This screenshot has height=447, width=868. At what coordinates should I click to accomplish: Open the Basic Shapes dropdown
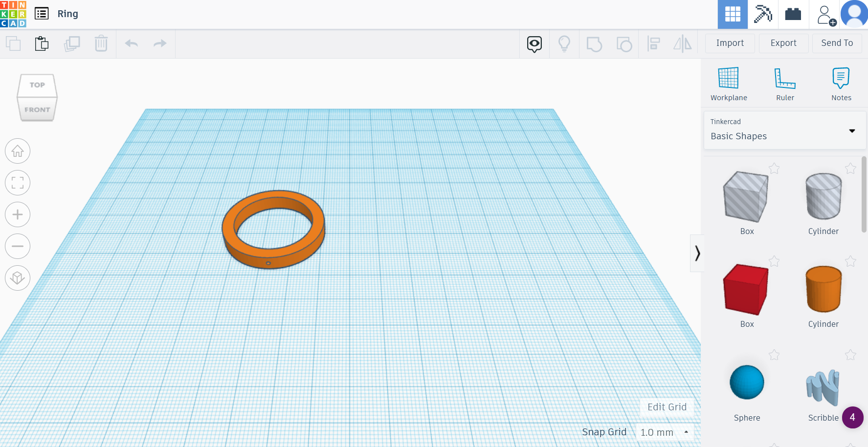[852, 131]
